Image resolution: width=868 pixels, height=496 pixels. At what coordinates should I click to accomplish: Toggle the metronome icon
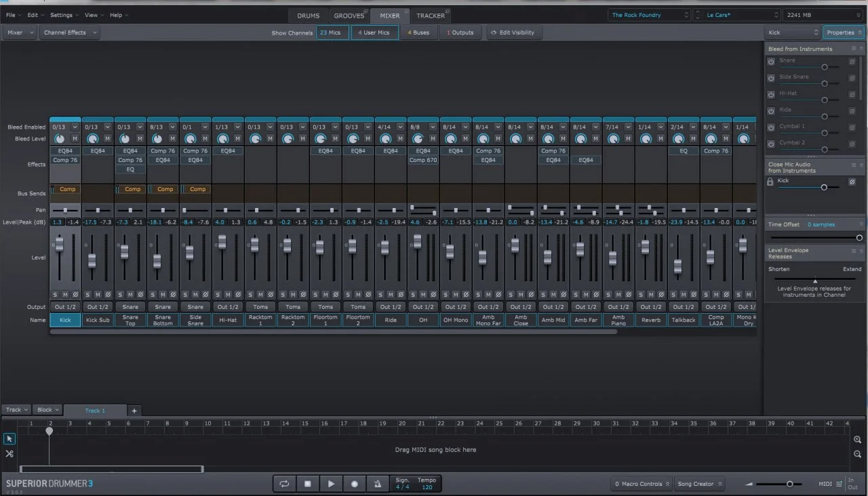coord(378,484)
